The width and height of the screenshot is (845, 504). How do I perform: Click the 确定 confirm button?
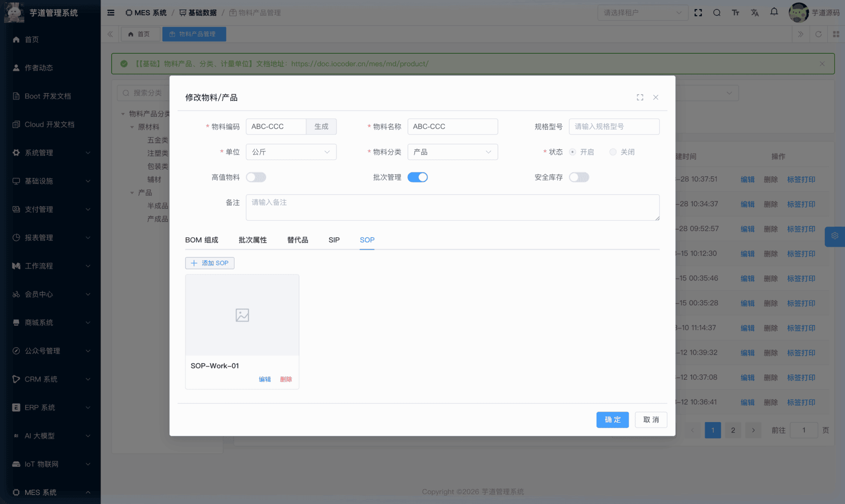tap(612, 420)
